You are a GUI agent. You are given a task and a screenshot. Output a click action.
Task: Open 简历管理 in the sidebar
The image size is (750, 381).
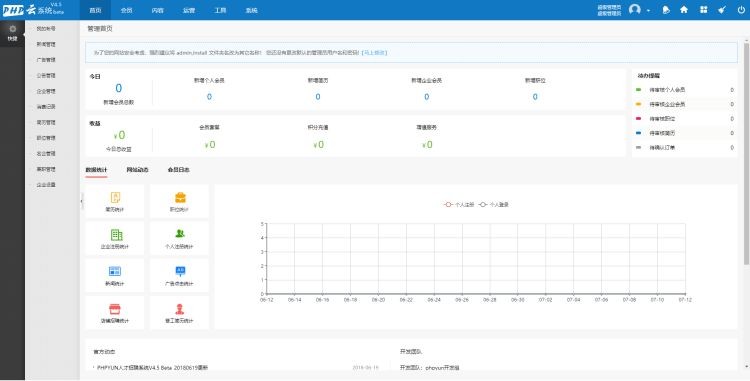46,122
